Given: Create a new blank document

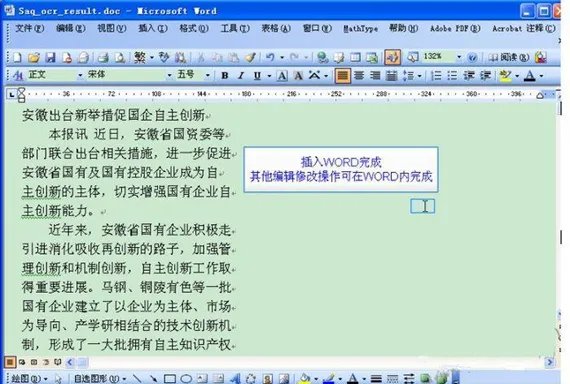Looking at the screenshot, I should 17,57.
